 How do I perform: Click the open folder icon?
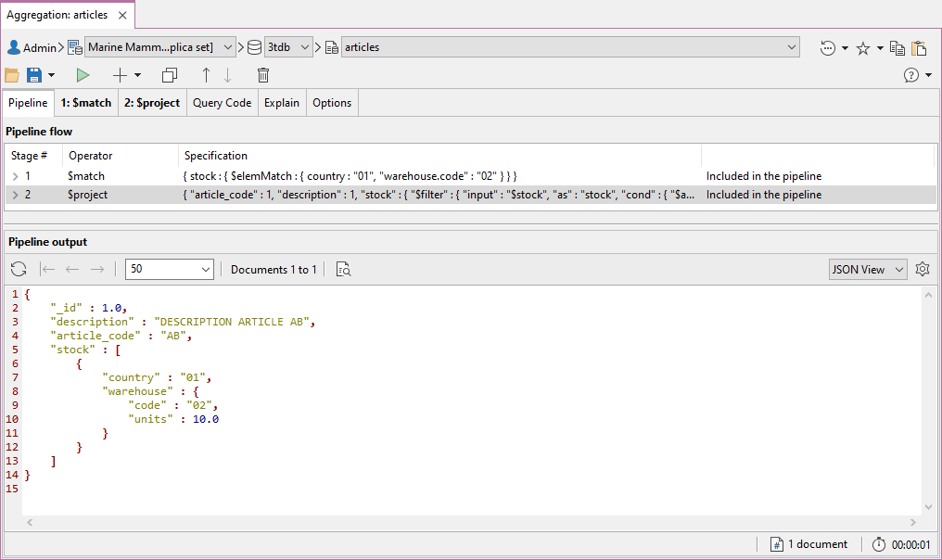[12, 75]
